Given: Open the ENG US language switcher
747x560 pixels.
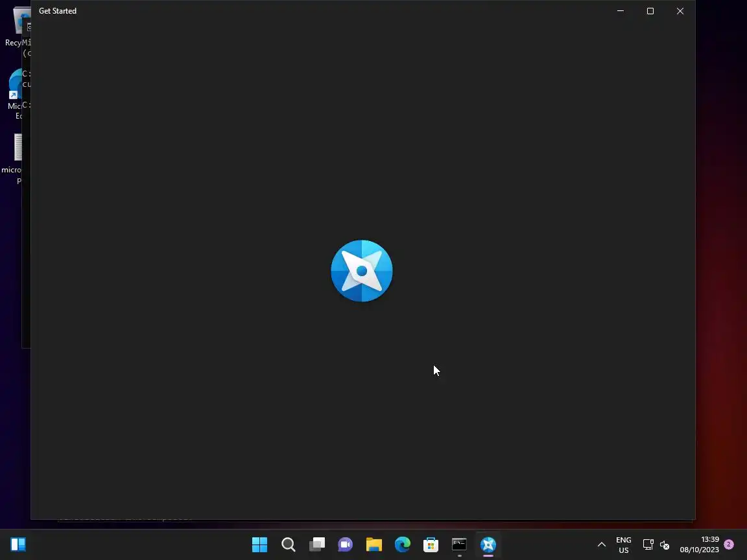Looking at the screenshot, I should click(624, 544).
